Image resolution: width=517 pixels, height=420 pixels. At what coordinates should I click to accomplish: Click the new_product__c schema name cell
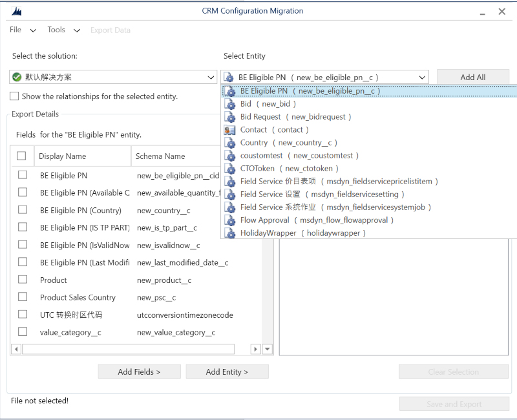(x=164, y=280)
